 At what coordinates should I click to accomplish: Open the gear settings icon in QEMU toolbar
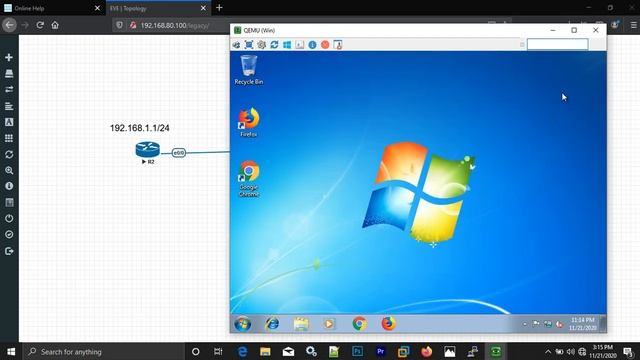click(x=261, y=45)
